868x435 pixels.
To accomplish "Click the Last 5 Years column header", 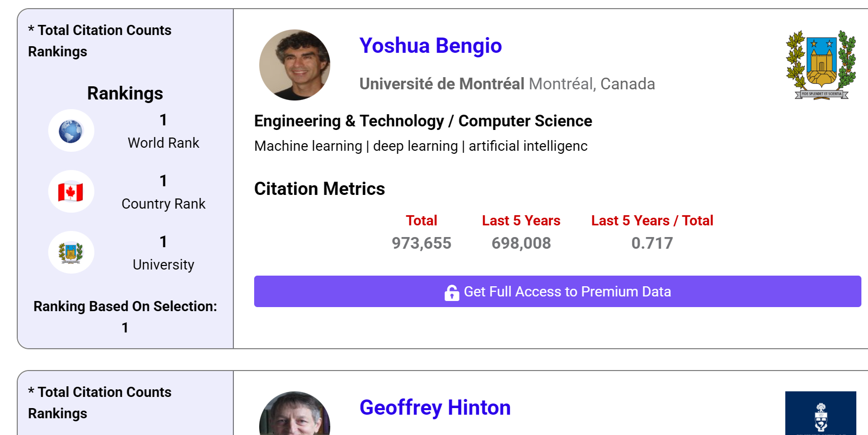I will [x=521, y=221].
